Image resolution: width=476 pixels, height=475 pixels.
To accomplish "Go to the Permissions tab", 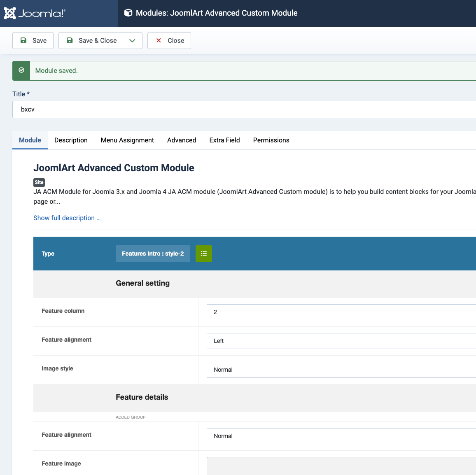I will point(271,140).
